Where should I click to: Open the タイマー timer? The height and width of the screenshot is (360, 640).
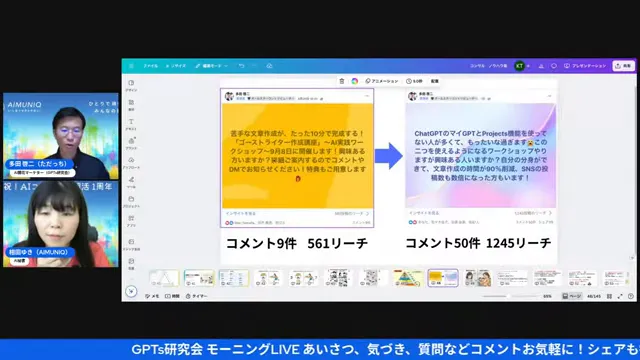[197, 296]
